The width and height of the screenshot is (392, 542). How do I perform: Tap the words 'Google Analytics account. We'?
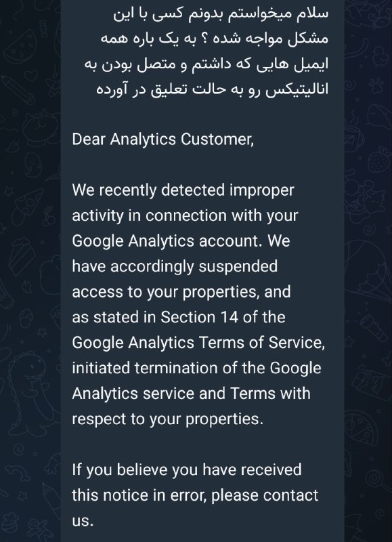click(181, 241)
